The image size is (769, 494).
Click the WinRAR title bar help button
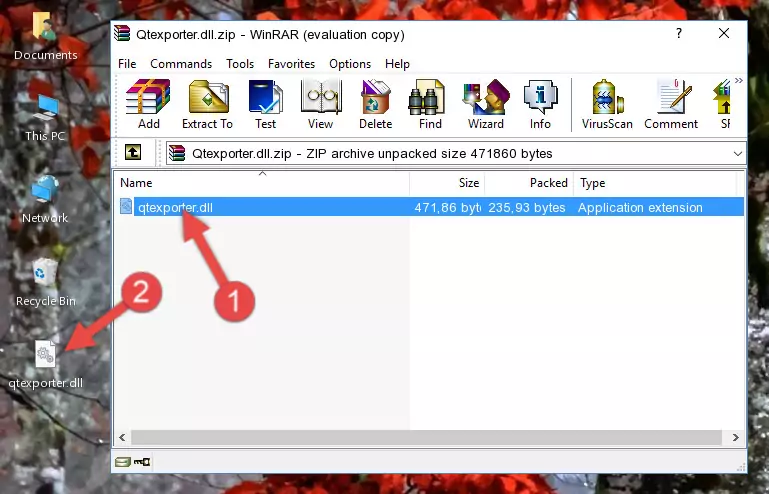point(679,33)
